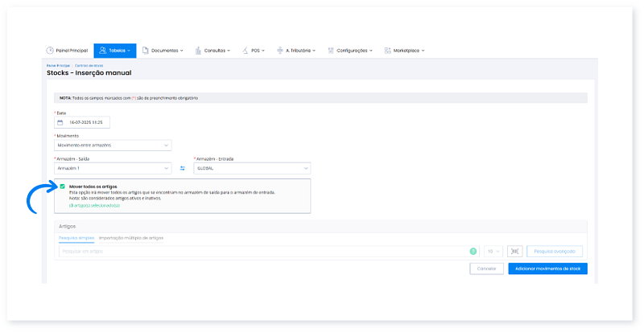Open the Tabelas menu

[115, 51]
